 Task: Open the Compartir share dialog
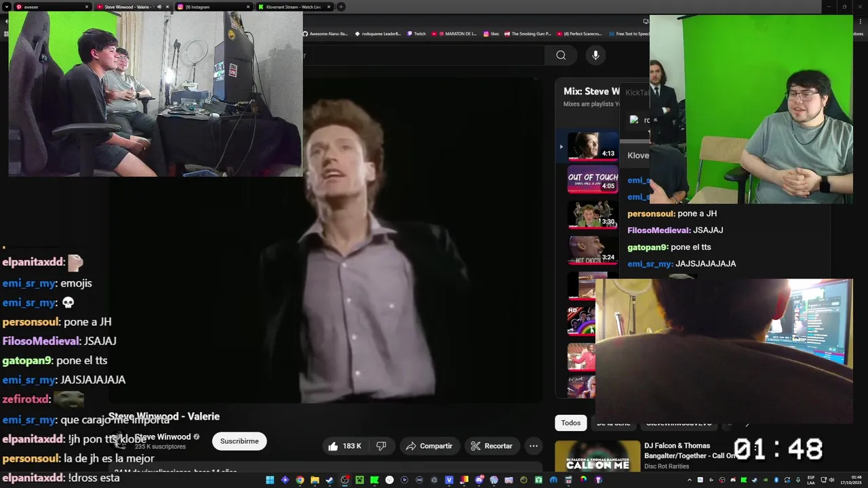[x=429, y=446]
